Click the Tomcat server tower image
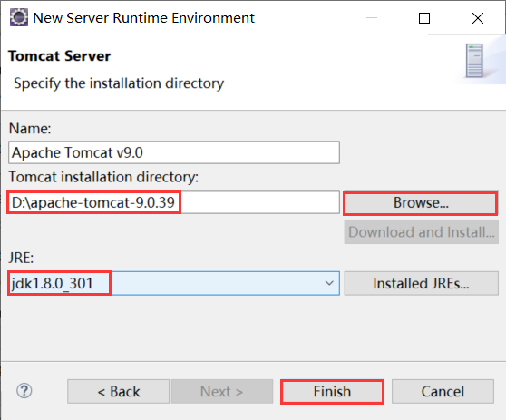Screen dimensions: 506x420 (474, 61)
